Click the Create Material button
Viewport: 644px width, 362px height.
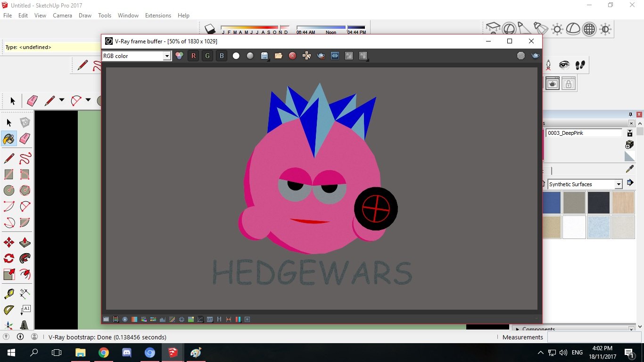coord(629,144)
